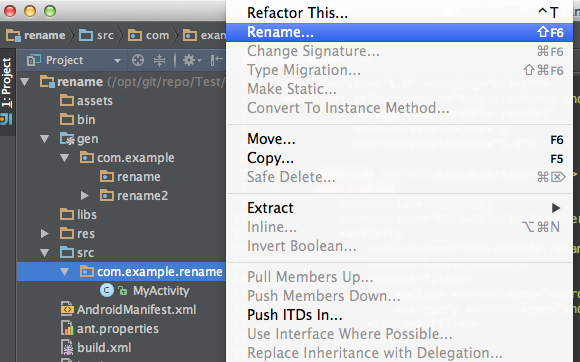This screenshot has height=362, width=580.
Task: Click the hide panel arrow icon
Action: 217,60
